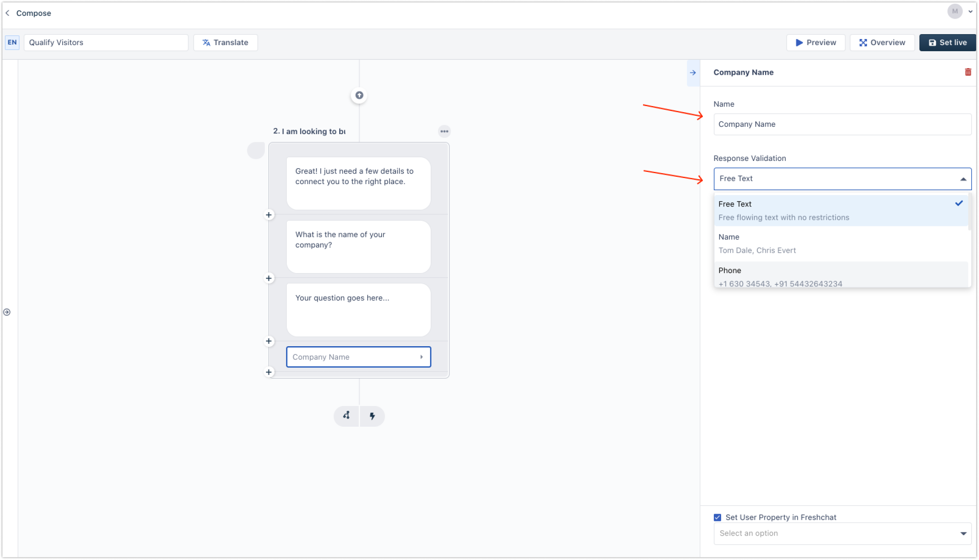The width and height of the screenshot is (979, 560).
Task: Click the Name field containing Company Name
Action: pos(842,124)
